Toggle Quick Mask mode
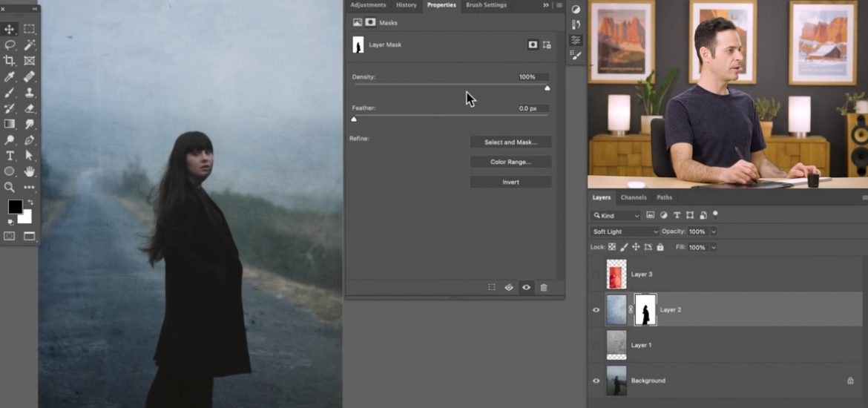 [x=10, y=236]
